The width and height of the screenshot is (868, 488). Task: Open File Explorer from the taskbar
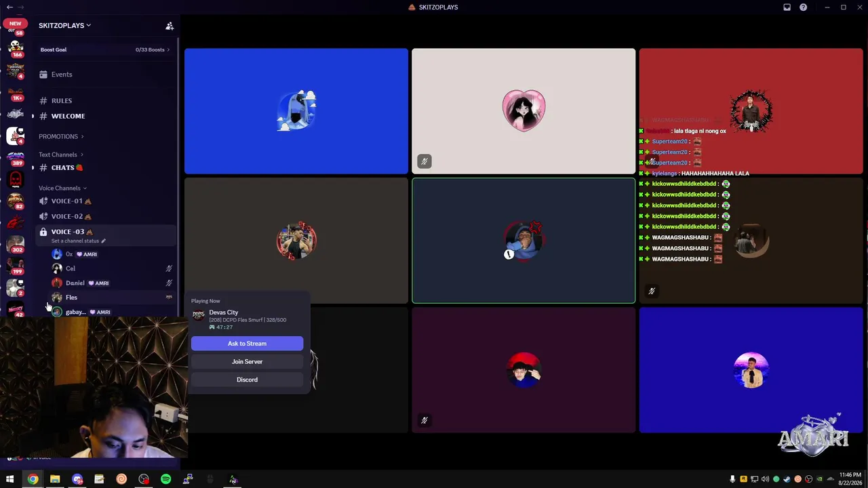[55, 480]
